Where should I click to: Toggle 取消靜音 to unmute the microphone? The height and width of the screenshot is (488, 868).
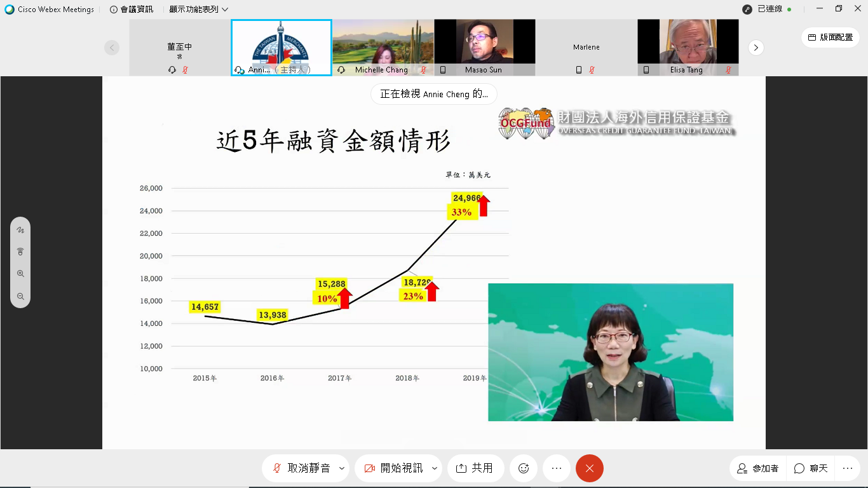[x=301, y=468]
